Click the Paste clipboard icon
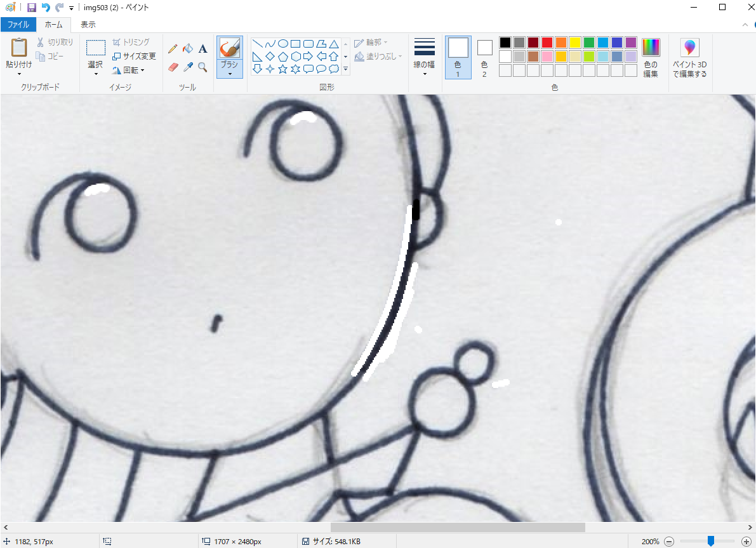756x548 pixels. [19, 47]
